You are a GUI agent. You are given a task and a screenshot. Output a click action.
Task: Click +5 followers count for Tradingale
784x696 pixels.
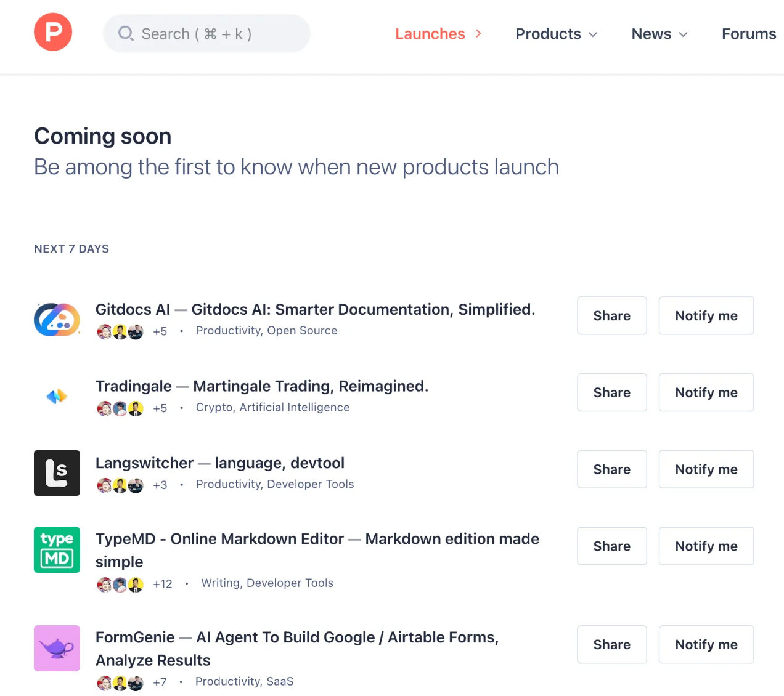160,408
